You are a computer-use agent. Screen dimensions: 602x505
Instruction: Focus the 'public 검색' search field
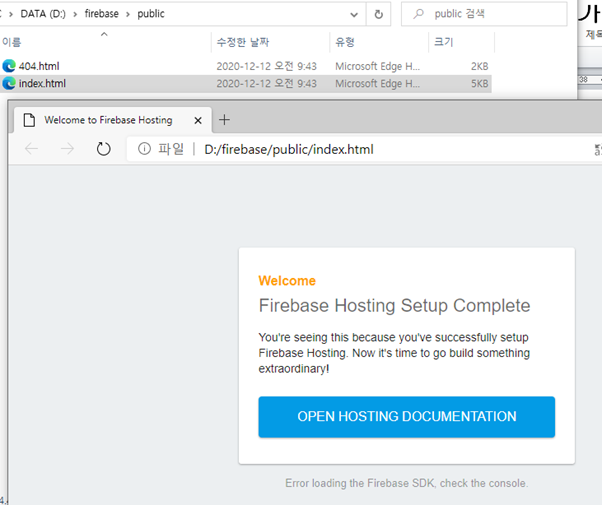pos(484,14)
